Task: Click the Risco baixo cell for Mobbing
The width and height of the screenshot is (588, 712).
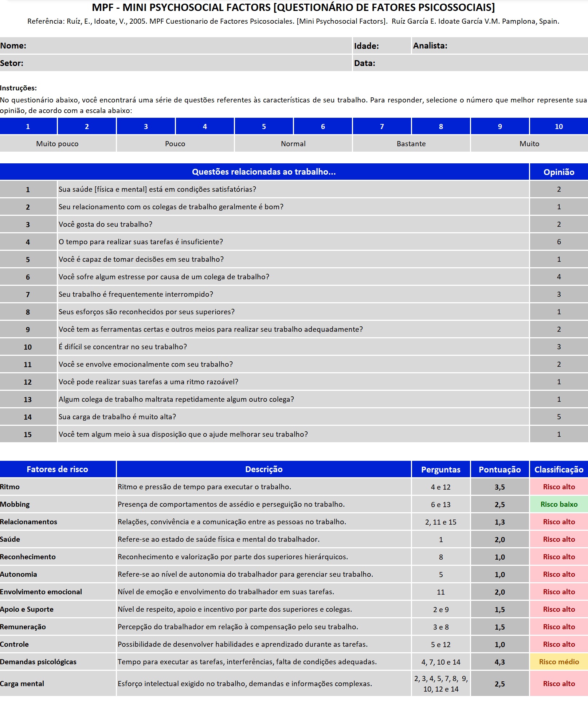Action: (558, 504)
